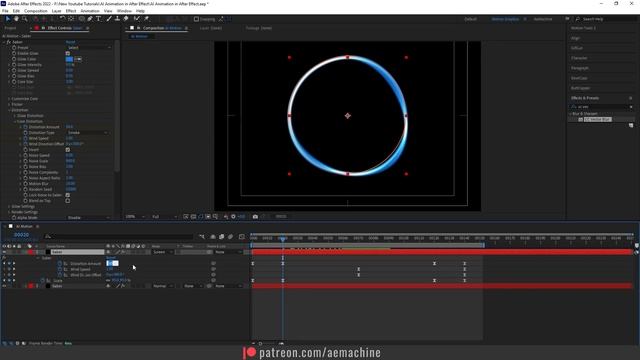This screenshot has height=360, width=640.
Task: Click the work area end handle
Action: (484, 245)
